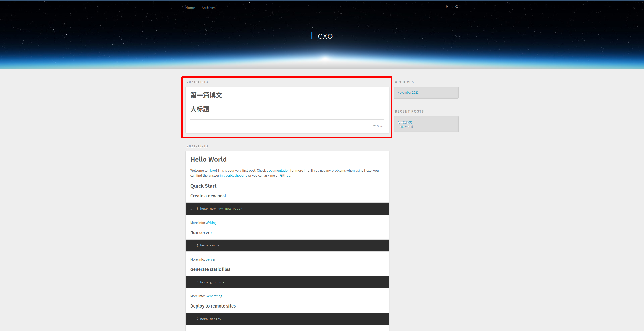
Task: Click the Quick Start heading
Action: coord(203,186)
